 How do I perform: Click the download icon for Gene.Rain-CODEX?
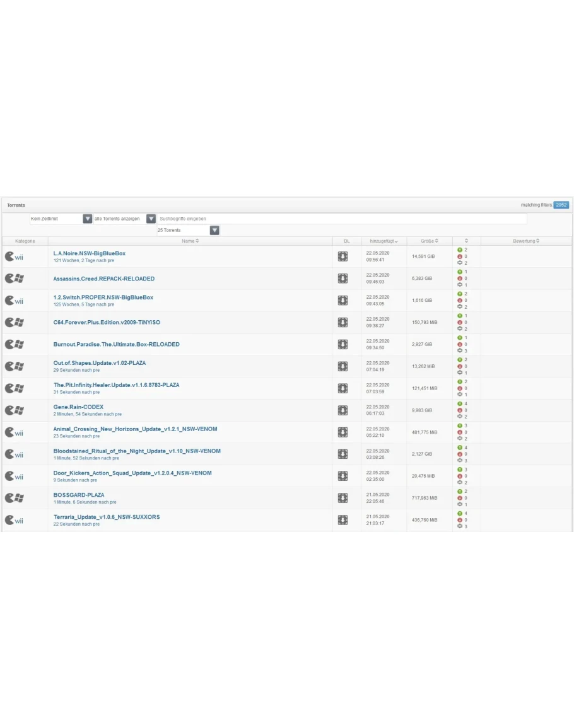pos(343,410)
